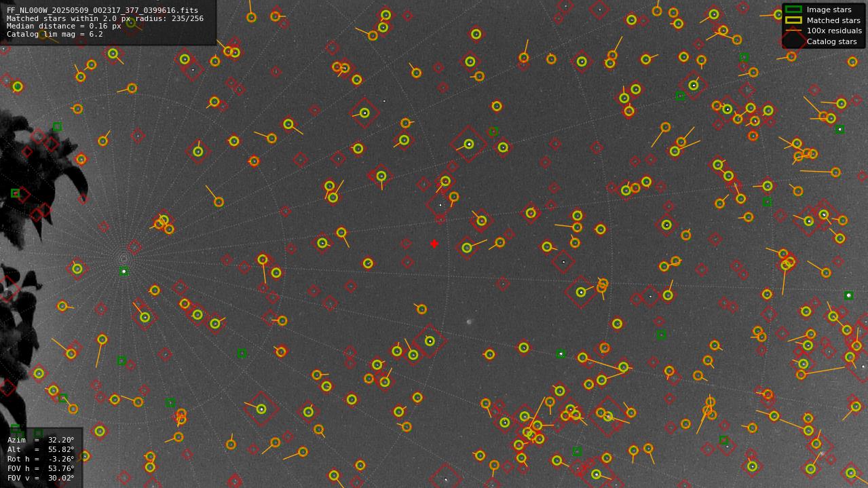Viewport: 868px width, 488px height.
Task: Click the green Image stars legend square
Action: coord(793,10)
